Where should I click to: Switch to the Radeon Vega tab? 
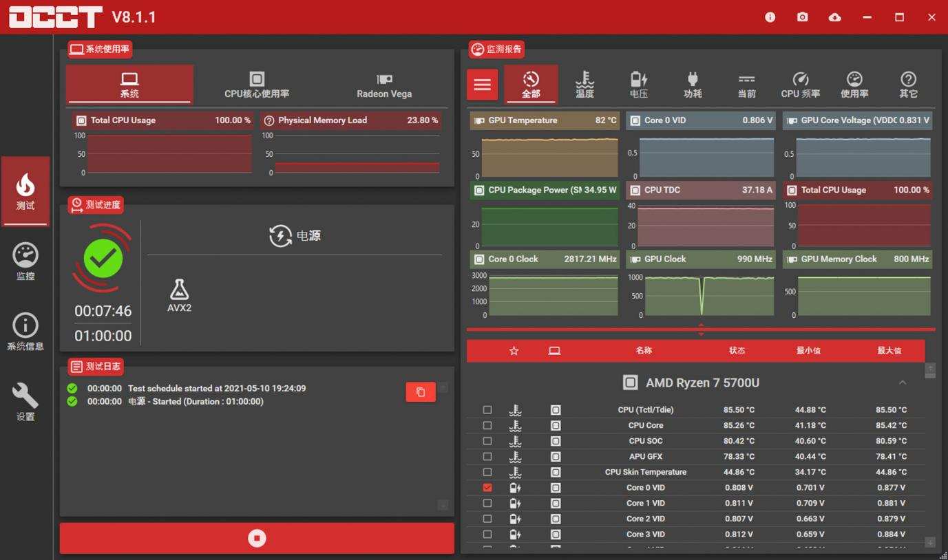[x=384, y=84]
